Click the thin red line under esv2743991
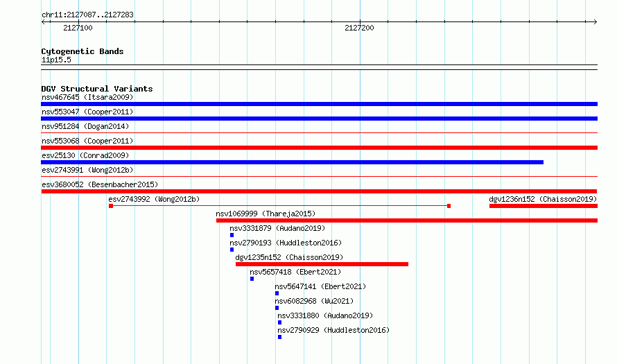 (319, 177)
